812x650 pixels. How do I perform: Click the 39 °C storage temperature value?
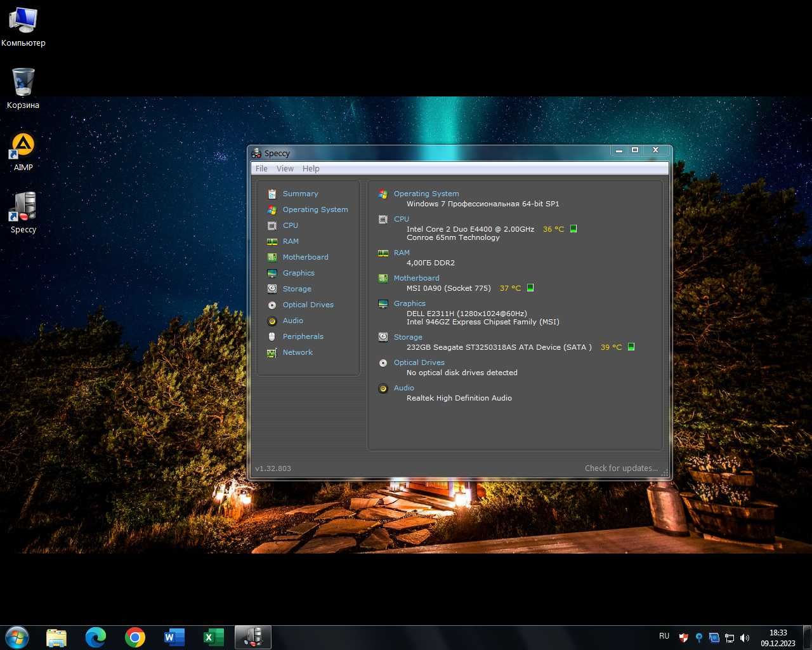[x=611, y=347]
